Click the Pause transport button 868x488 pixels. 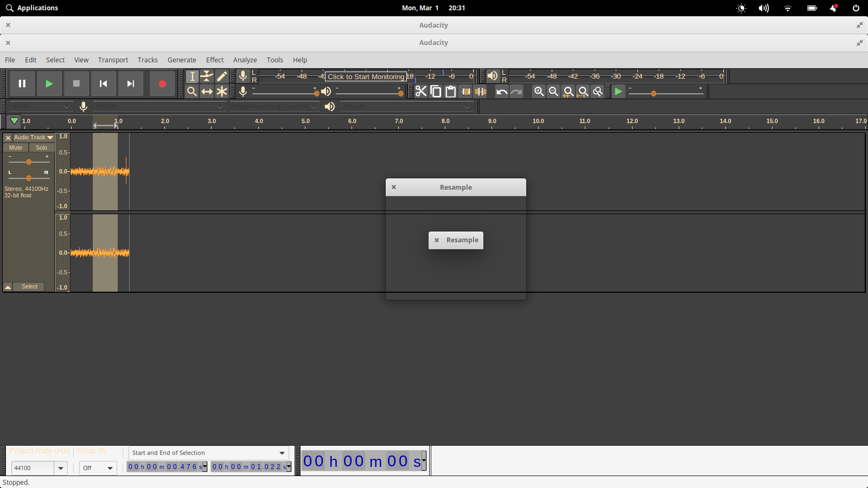tap(22, 84)
